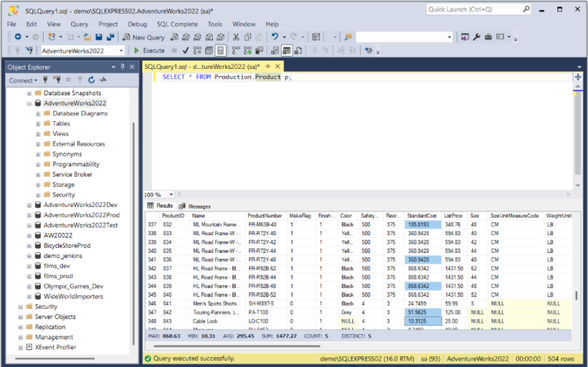Viewport: 588px width, 367px height.
Task: Toggle Results to Text button
Action: [x=276, y=51]
